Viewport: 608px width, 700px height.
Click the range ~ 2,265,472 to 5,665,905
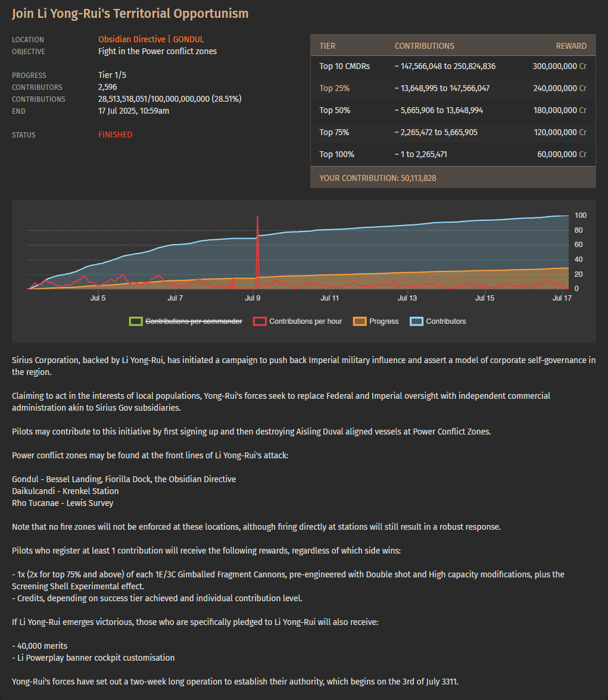tap(436, 132)
